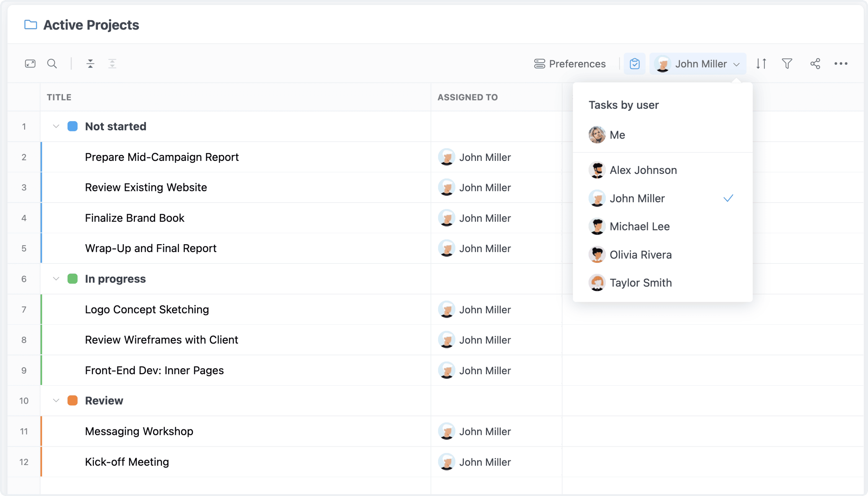This screenshot has width=868, height=496.
Task: Click the sort arrows icon
Action: pos(761,64)
